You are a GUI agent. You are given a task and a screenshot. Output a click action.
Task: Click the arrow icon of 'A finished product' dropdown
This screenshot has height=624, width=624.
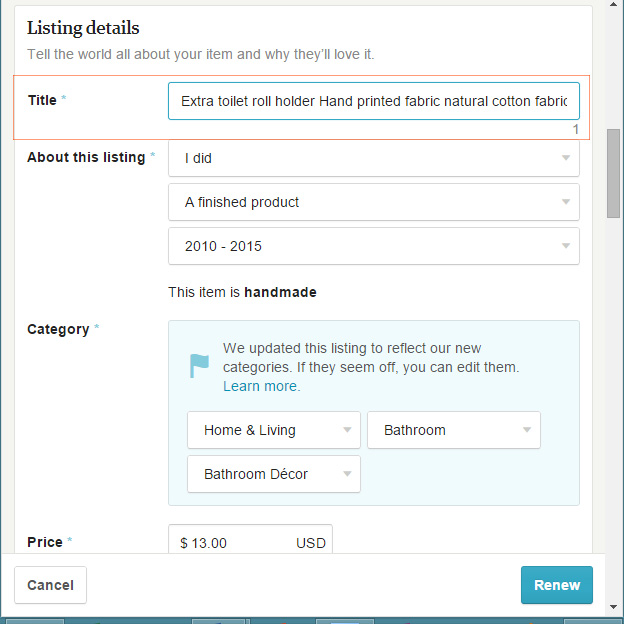566,202
